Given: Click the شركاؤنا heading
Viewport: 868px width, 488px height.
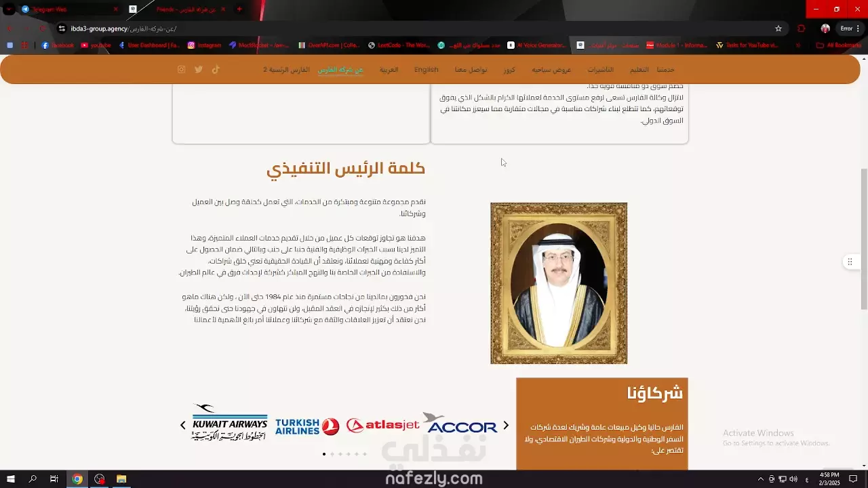Looking at the screenshot, I should coord(655,393).
